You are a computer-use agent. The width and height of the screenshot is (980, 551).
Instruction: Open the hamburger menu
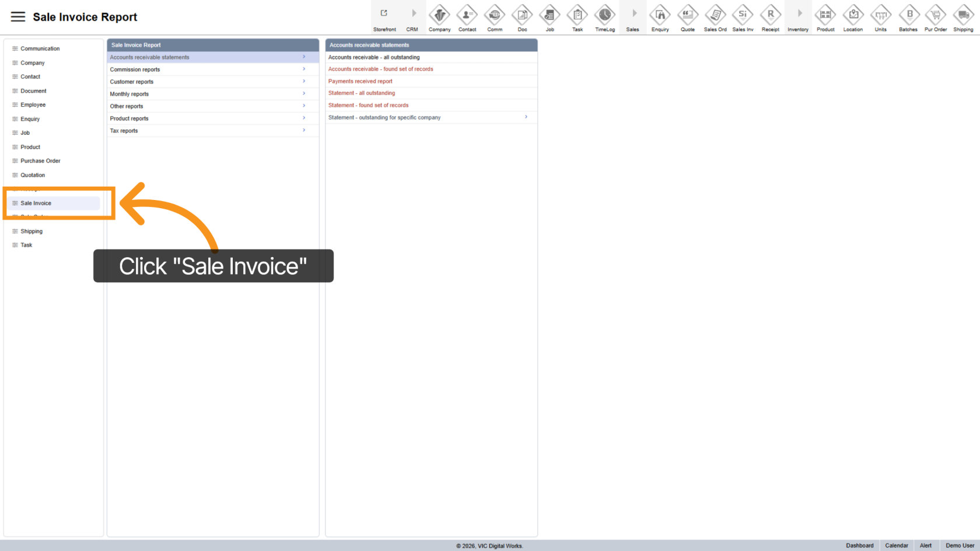(x=17, y=16)
